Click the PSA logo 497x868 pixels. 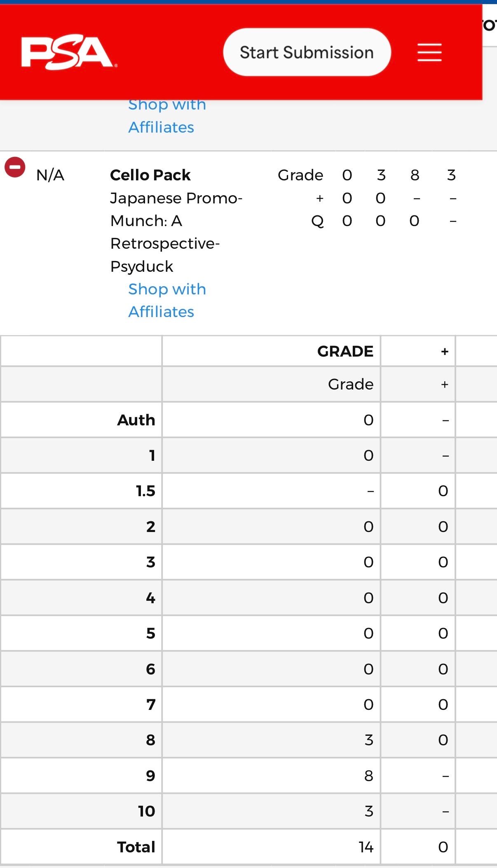tap(69, 53)
